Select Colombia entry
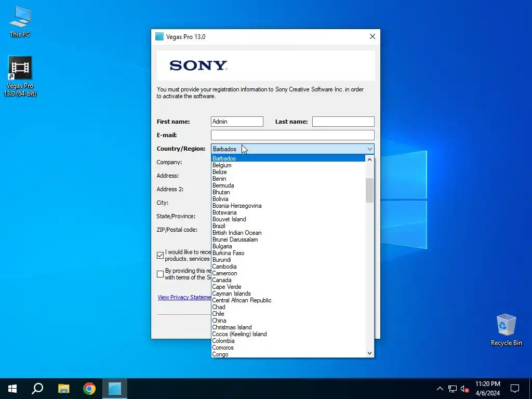The image size is (532, 399). click(288, 341)
